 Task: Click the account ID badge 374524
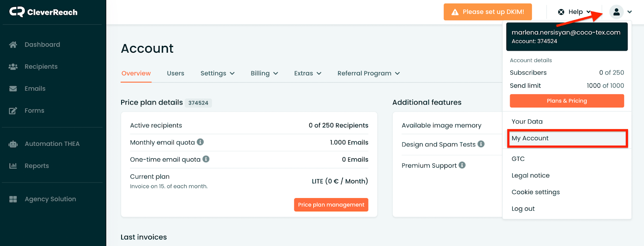click(198, 103)
